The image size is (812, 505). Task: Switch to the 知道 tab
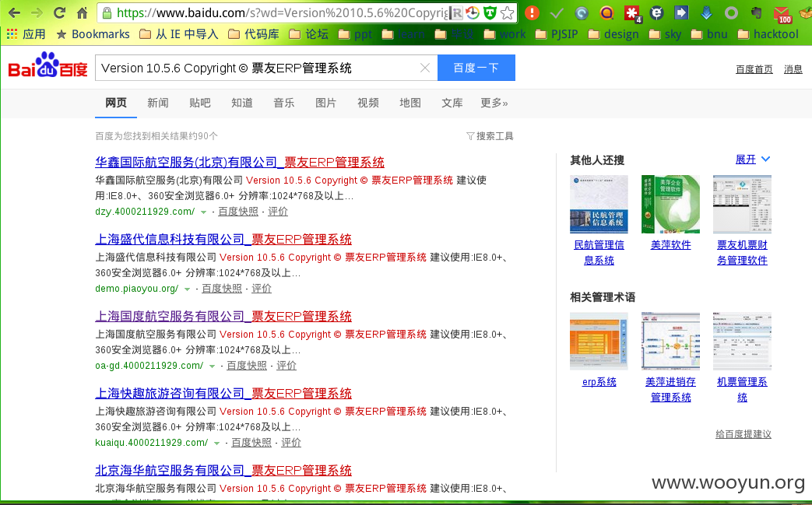(242, 103)
